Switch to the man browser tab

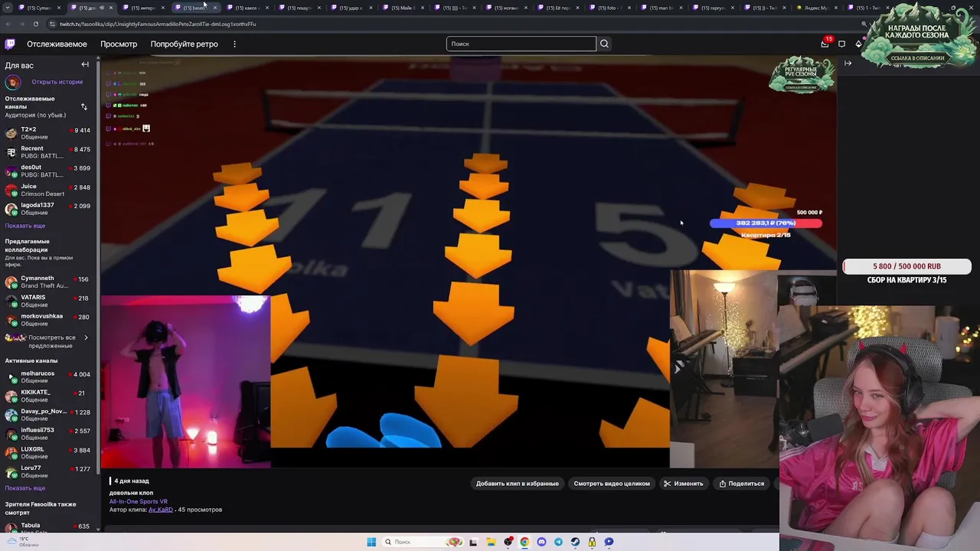pos(662,8)
